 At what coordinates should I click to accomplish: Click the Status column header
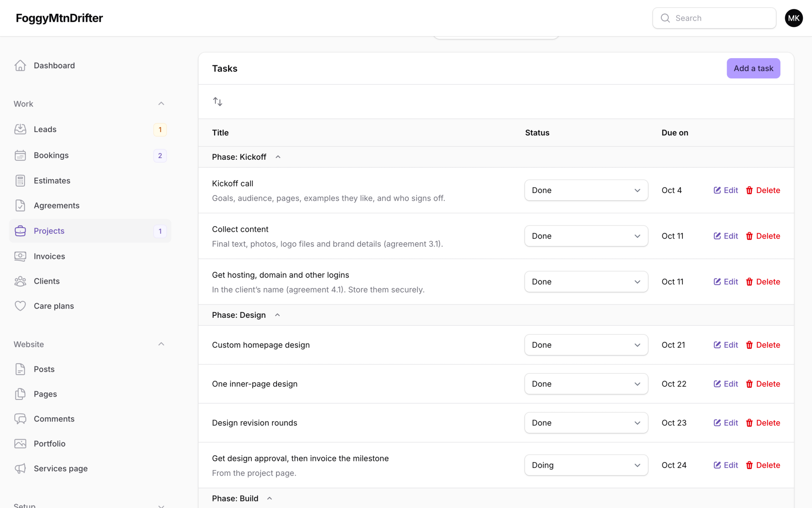click(x=537, y=132)
